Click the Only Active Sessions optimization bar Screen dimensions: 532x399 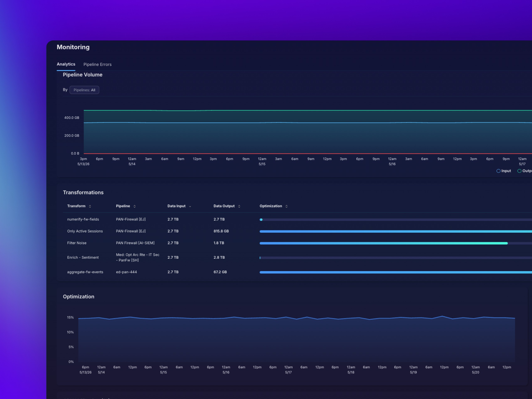coord(396,231)
